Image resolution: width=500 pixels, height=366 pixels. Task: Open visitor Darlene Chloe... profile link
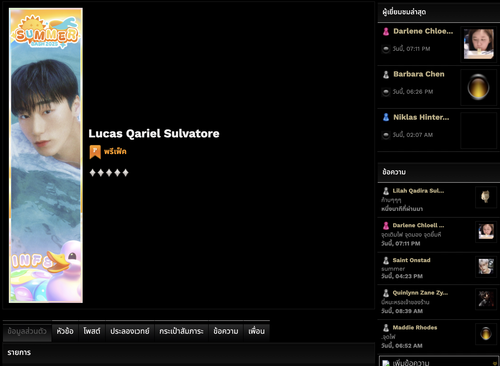pos(423,31)
